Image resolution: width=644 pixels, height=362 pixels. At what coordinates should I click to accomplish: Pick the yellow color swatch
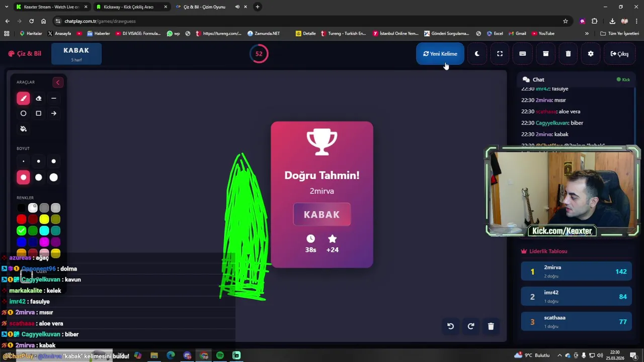point(44,219)
